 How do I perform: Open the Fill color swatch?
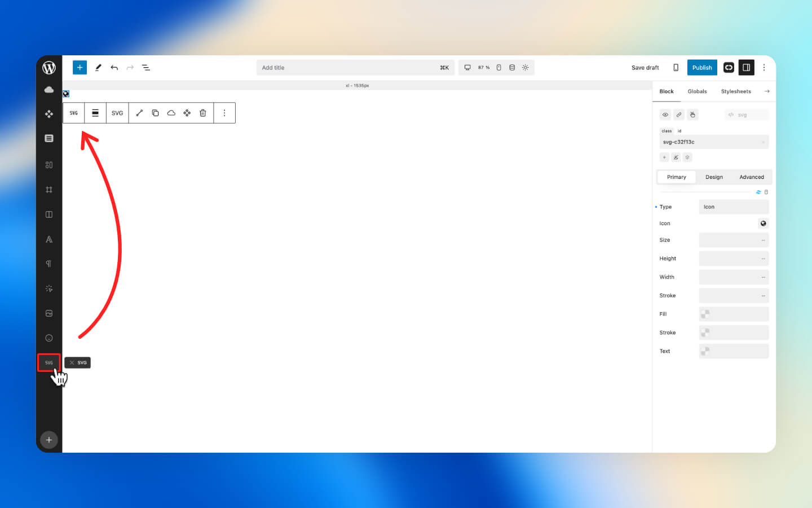pyautogui.click(x=705, y=314)
